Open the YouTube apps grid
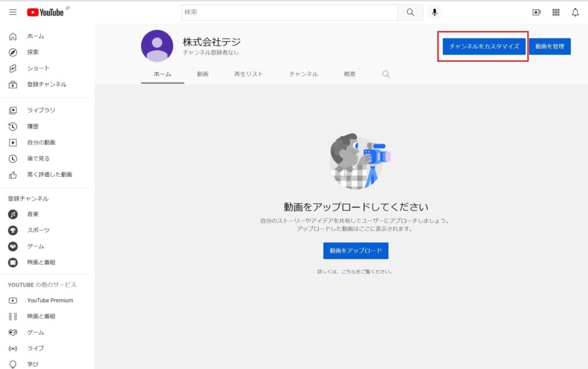The width and height of the screenshot is (588, 369). click(556, 13)
